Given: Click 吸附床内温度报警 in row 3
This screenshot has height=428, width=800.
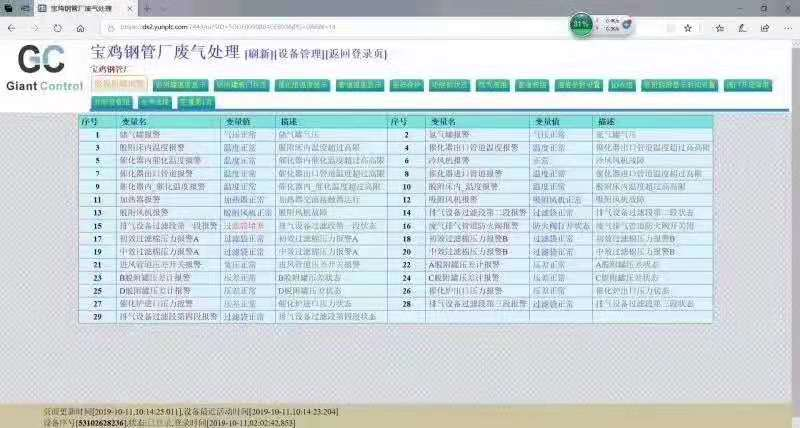Looking at the screenshot, I should coord(152,147).
